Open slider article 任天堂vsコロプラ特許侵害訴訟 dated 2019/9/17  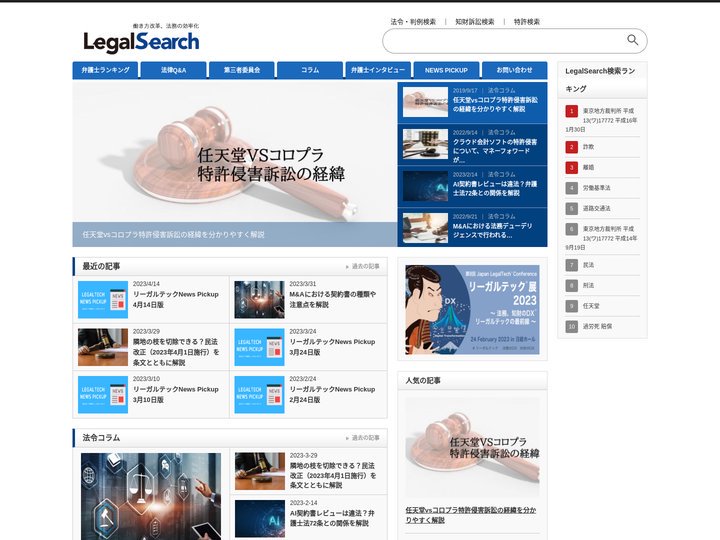[495, 104]
